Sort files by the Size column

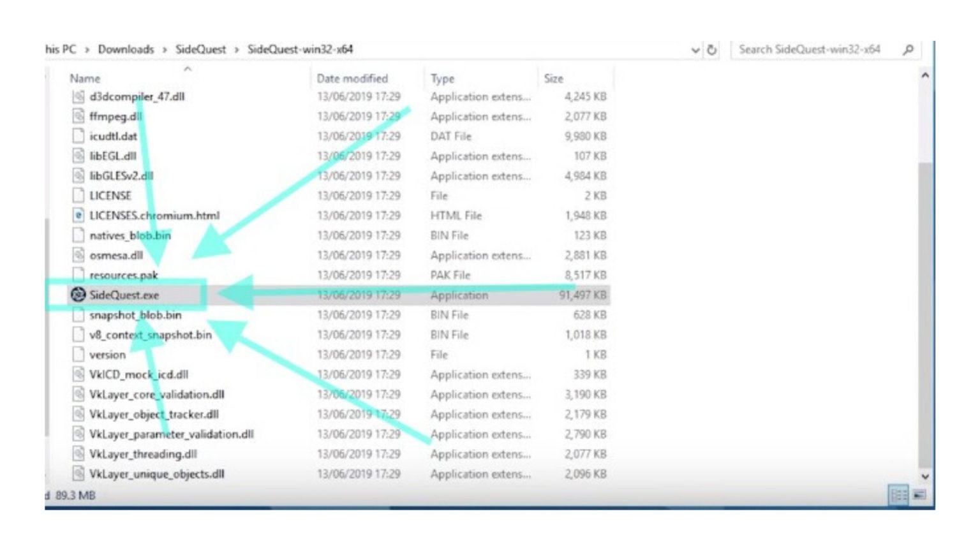[x=554, y=78]
